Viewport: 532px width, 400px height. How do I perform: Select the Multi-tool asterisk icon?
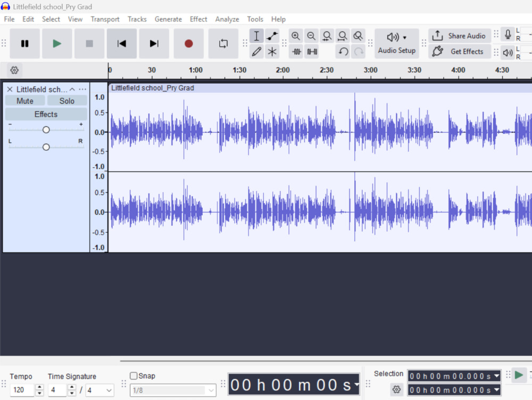click(272, 52)
